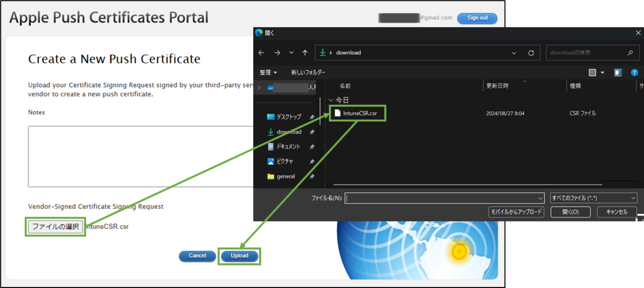Expand the OneDrive tree node
This screenshot has height=288, width=644.
(x=260, y=87)
